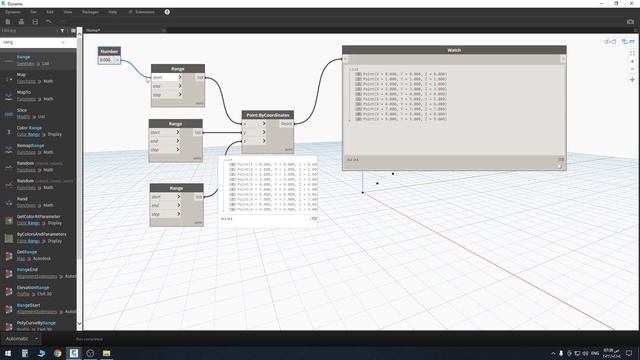The height and width of the screenshot is (360, 640).
Task: Open the Packages menu
Action: pos(90,12)
